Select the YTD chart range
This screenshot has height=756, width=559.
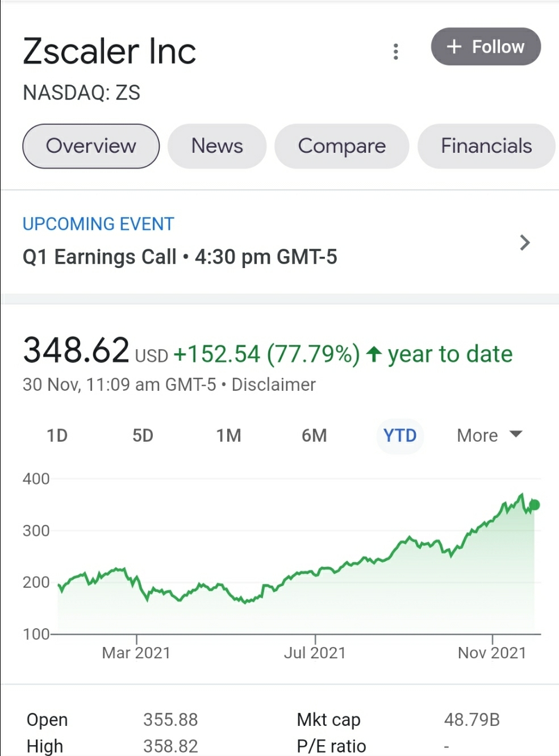(x=400, y=436)
